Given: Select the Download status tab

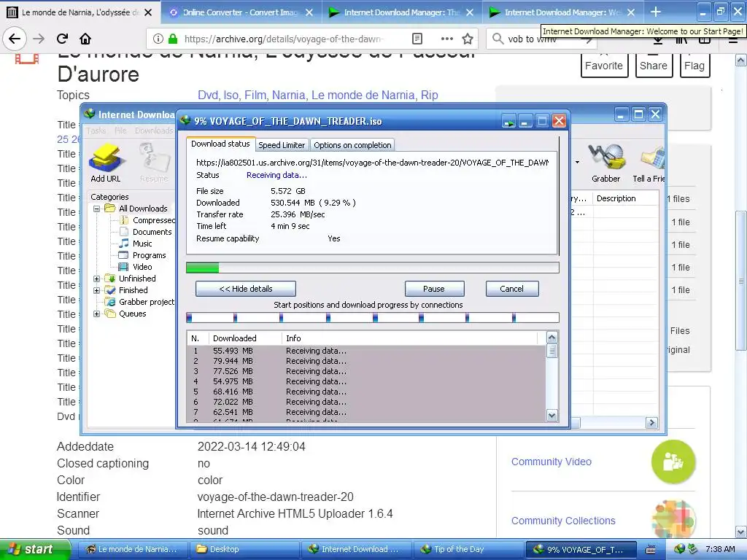Looking at the screenshot, I should pyautogui.click(x=220, y=144).
